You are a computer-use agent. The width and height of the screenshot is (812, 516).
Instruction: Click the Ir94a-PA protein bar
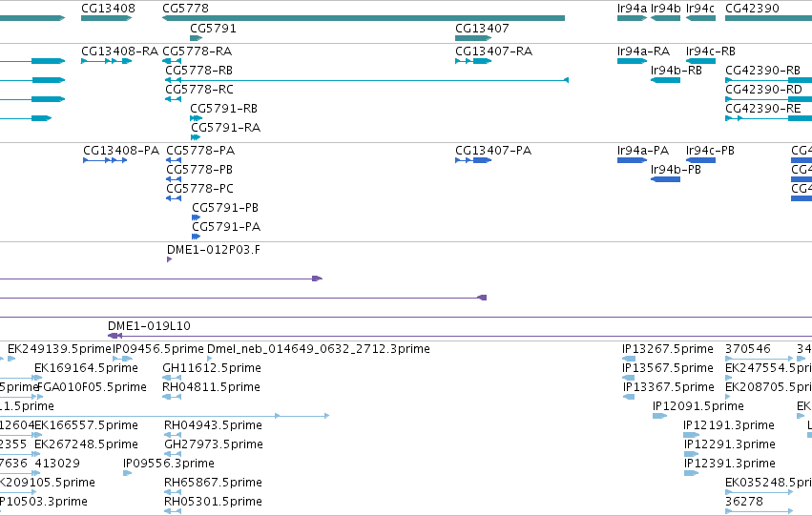[x=633, y=160]
